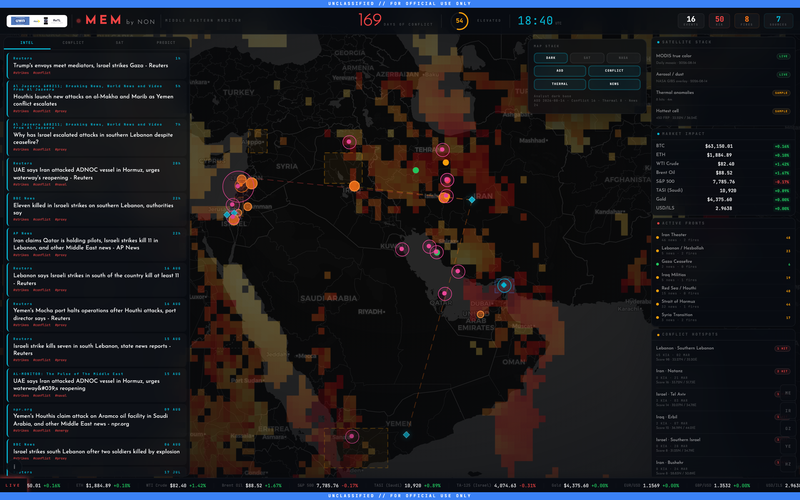The image size is (800, 500).
Task: Select the Gaza Ceasefire front
Action: [723, 263]
